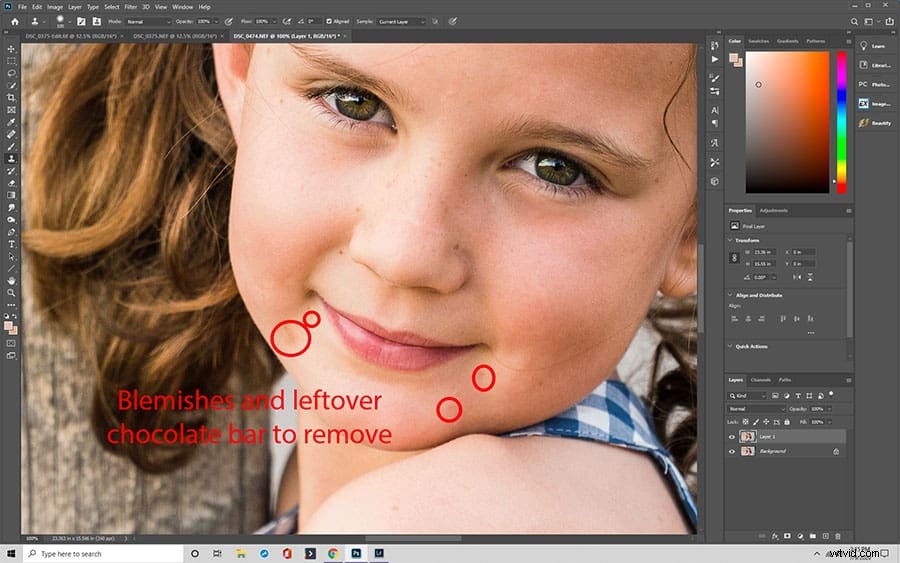The image size is (900, 563).
Task: Open the Libraries panel button
Action: click(x=874, y=65)
